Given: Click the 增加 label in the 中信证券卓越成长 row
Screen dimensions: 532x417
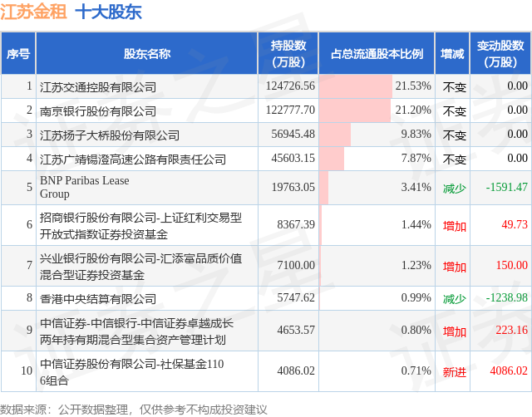Looking at the screenshot, I should (455, 331).
